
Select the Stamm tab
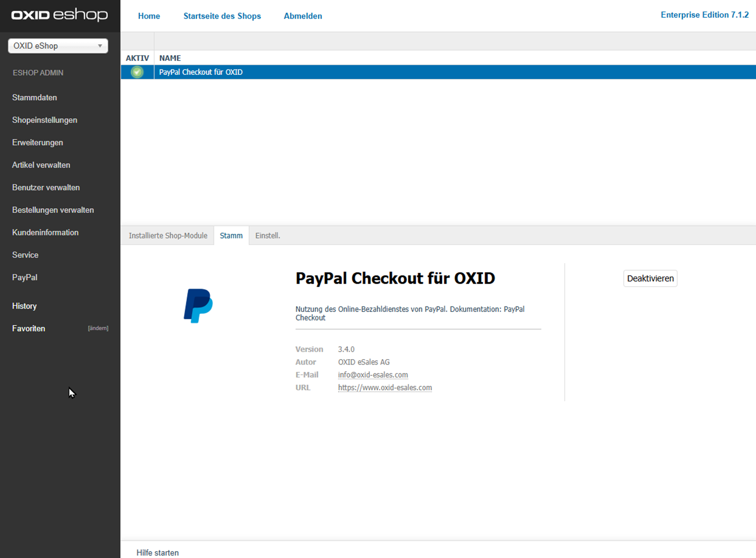click(x=231, y=236)
